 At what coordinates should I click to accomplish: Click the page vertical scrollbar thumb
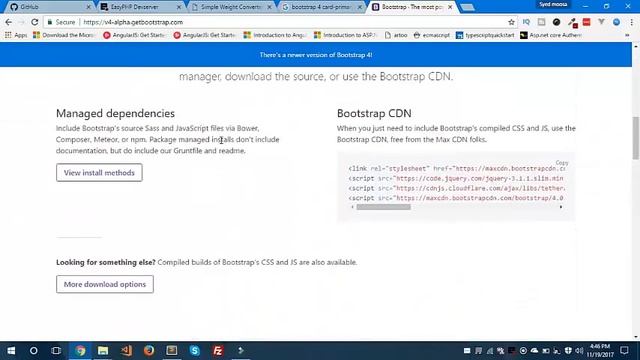636,138
